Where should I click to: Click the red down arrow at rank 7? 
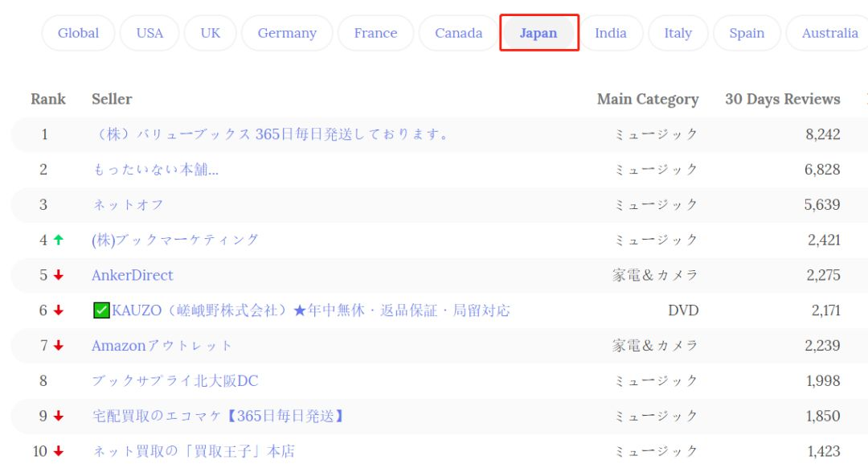tap(58, 346)
